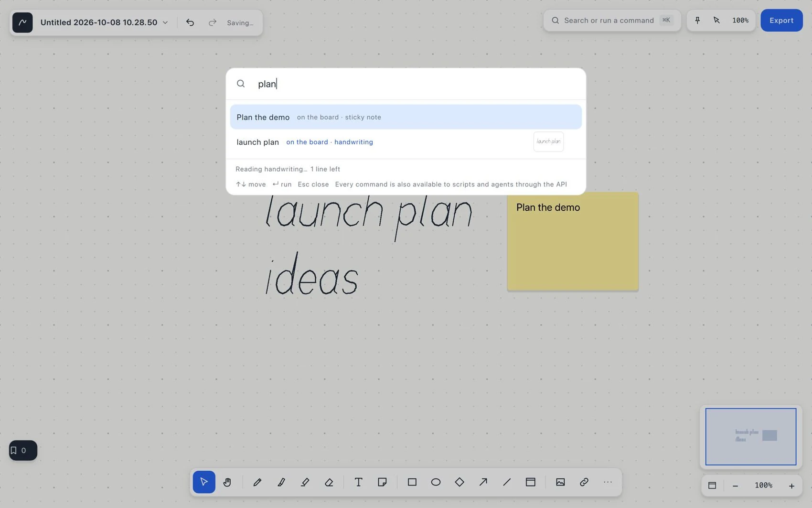
Task: Open the bookmarks counter showing 0
Action: 23,450
